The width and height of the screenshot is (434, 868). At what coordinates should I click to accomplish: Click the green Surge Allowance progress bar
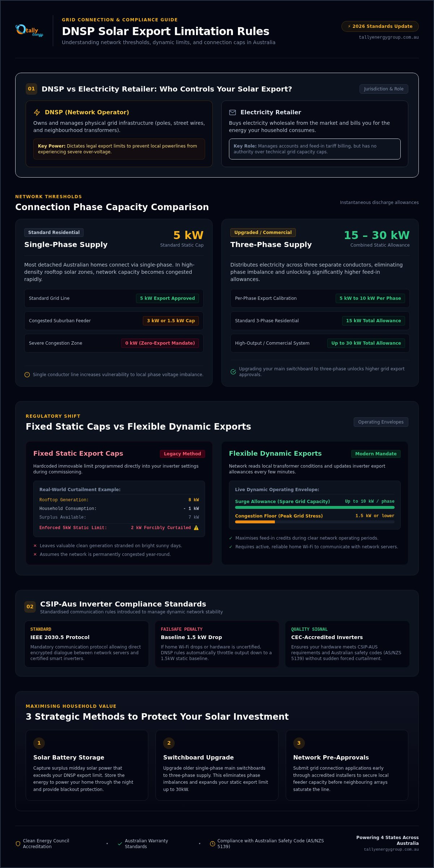[x=315, y=507]
